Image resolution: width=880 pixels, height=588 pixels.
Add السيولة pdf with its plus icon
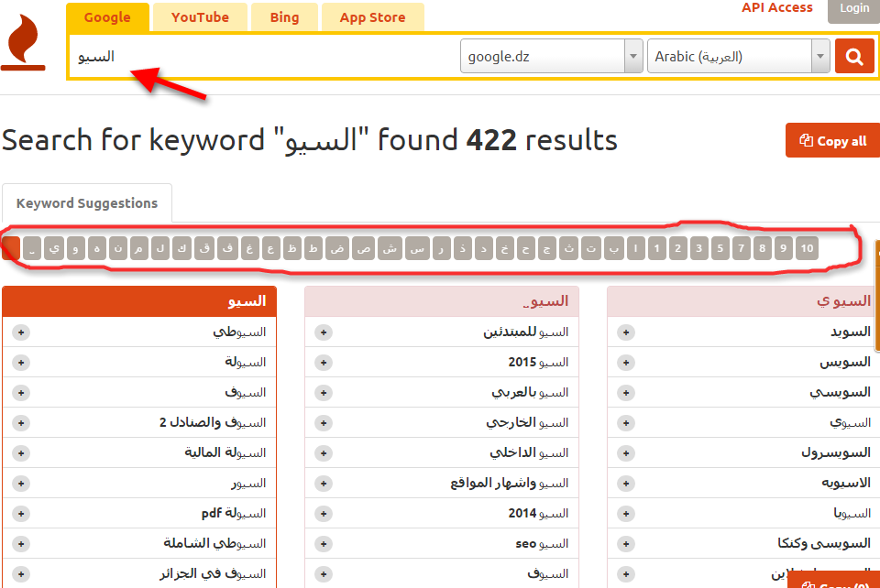pos(21,514)
